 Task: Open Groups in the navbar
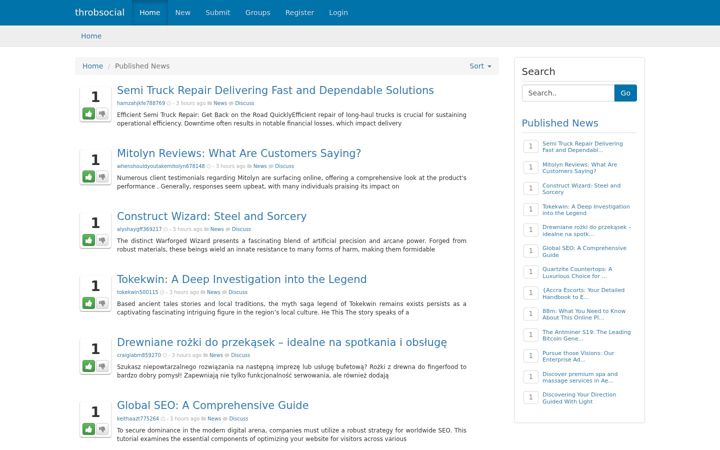258,12
